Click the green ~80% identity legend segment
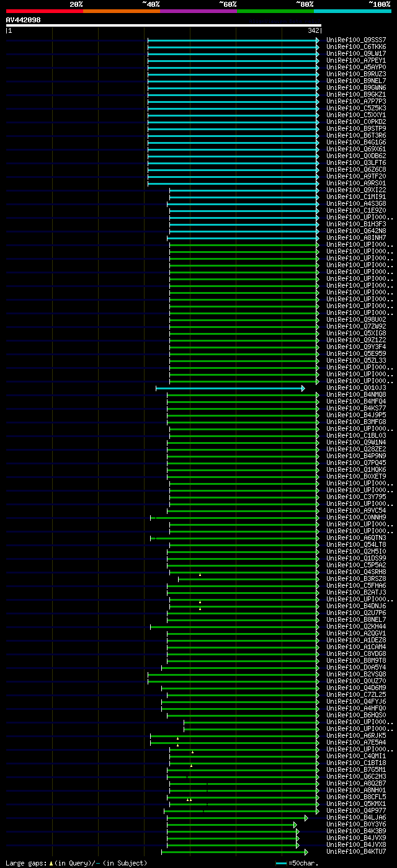Screen dimensions: 397x868 [x=275, y=11]
